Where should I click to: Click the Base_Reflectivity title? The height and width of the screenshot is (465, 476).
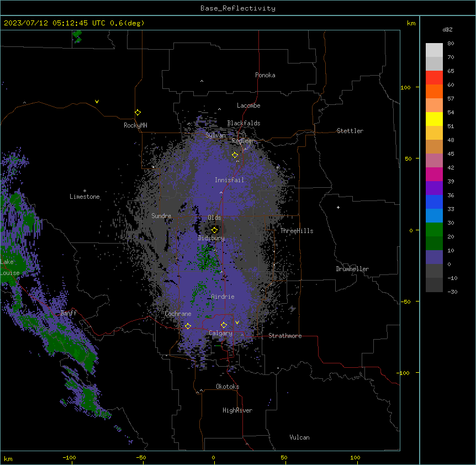point(238,8)
